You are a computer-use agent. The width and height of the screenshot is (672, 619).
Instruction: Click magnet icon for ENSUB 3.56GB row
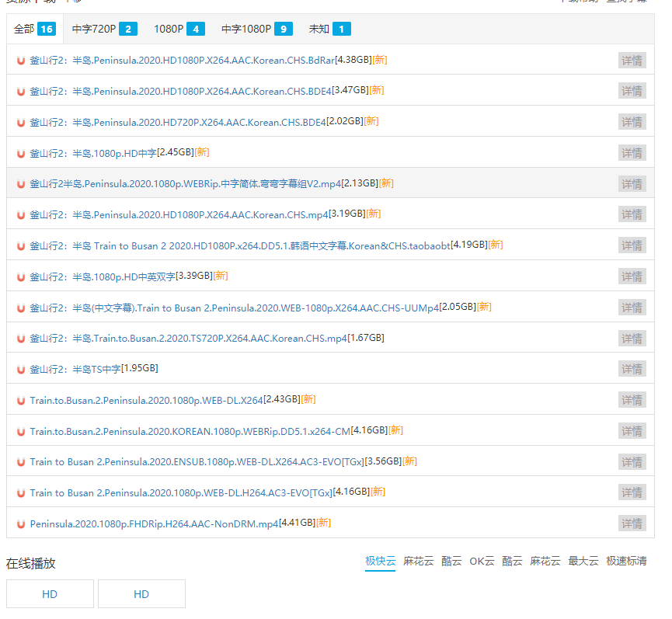pyautogui.click(x=20, y=462)
